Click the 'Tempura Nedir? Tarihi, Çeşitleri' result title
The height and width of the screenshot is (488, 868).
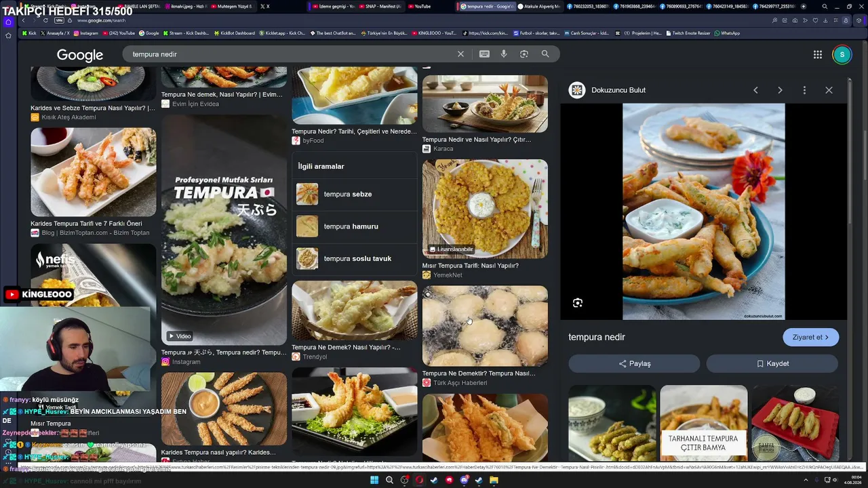tap(355, 131)
